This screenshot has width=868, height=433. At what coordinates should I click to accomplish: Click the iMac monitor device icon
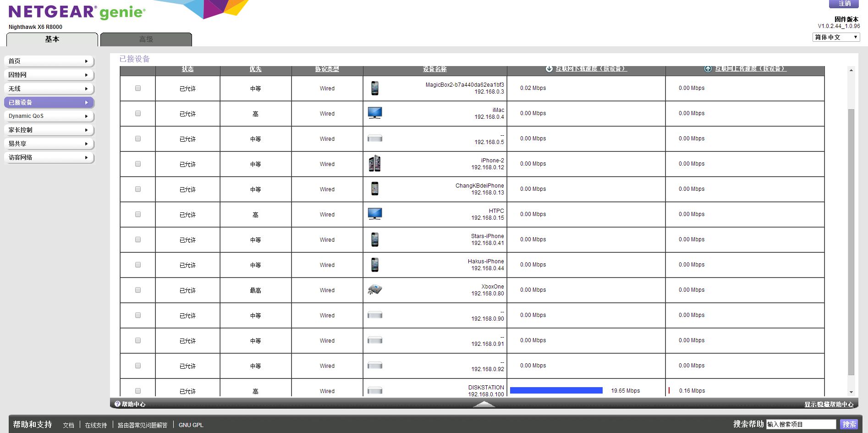(x=375, y=113)
